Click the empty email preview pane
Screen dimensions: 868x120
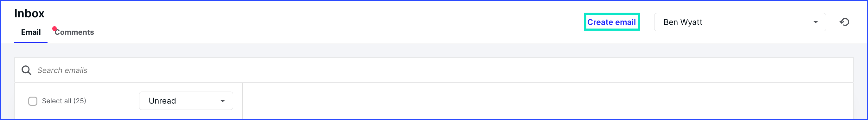click(x=548, y=101)
